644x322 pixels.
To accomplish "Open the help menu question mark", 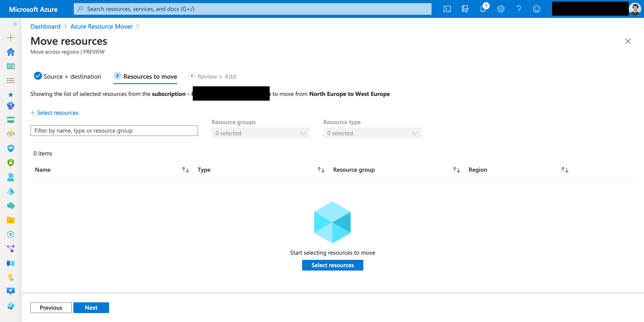I will pyautogui.click(x=519, y=9).
